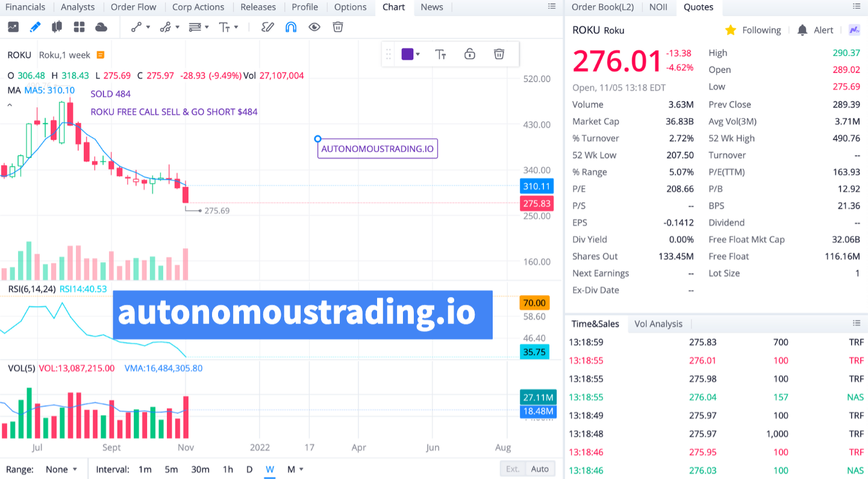Switch to the Vol Analysis tab
Image resolution: width=868 pixels, height=479 pixels.
(x=658, y=324)
